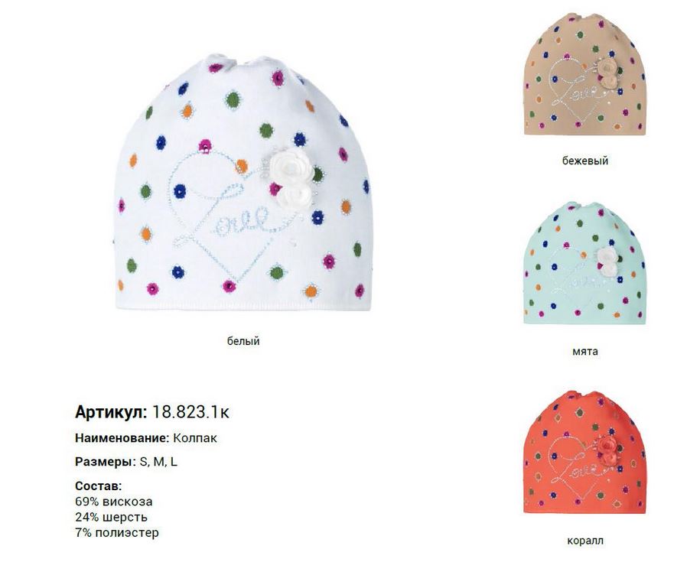Click the 'белый' caption under main hat

(243, 341)
